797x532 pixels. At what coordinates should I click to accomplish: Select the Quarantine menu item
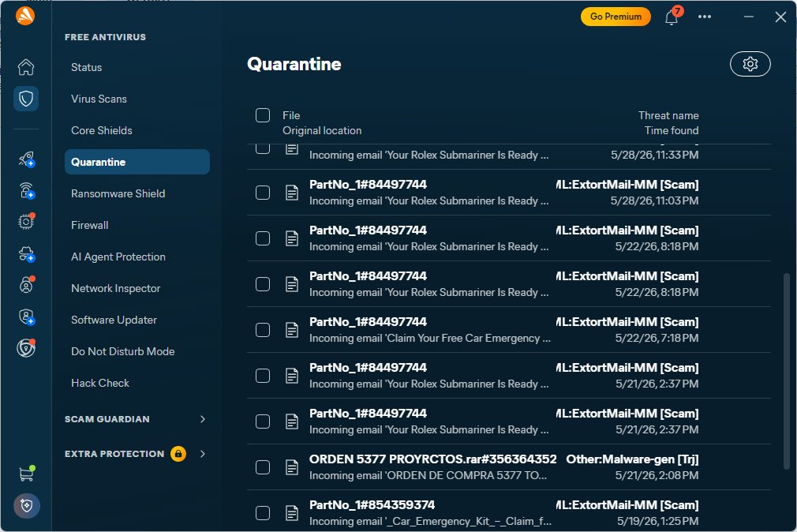click(137, 162)
